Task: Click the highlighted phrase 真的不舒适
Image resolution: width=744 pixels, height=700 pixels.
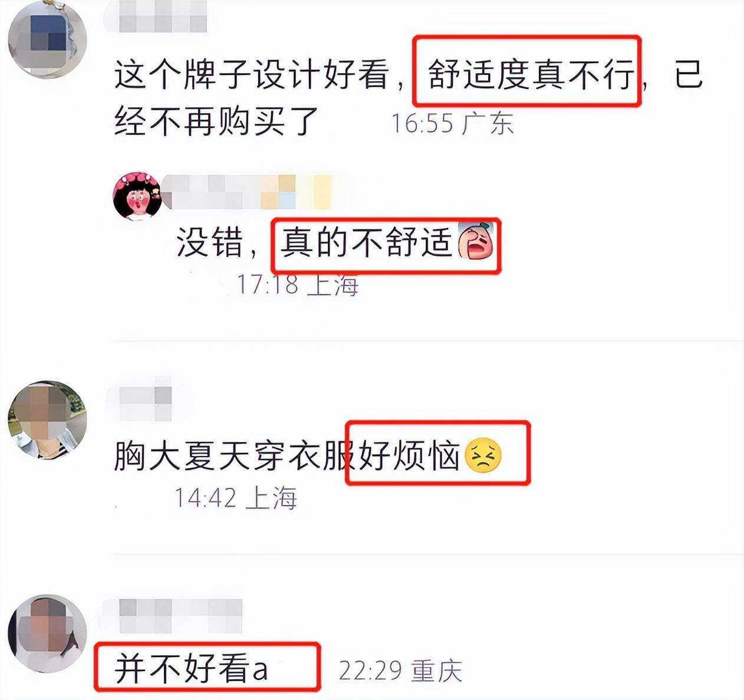Action: [366, 242]
